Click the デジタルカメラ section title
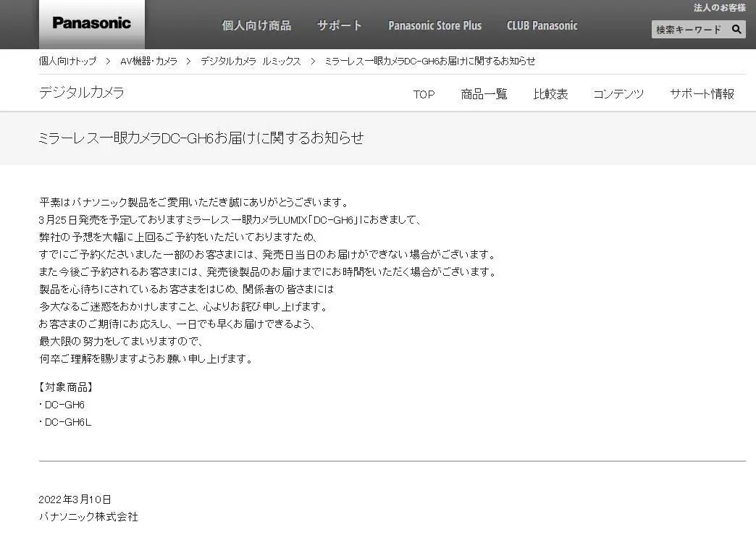Viewport: 756px width, 535px height. [x=82, y=92]
